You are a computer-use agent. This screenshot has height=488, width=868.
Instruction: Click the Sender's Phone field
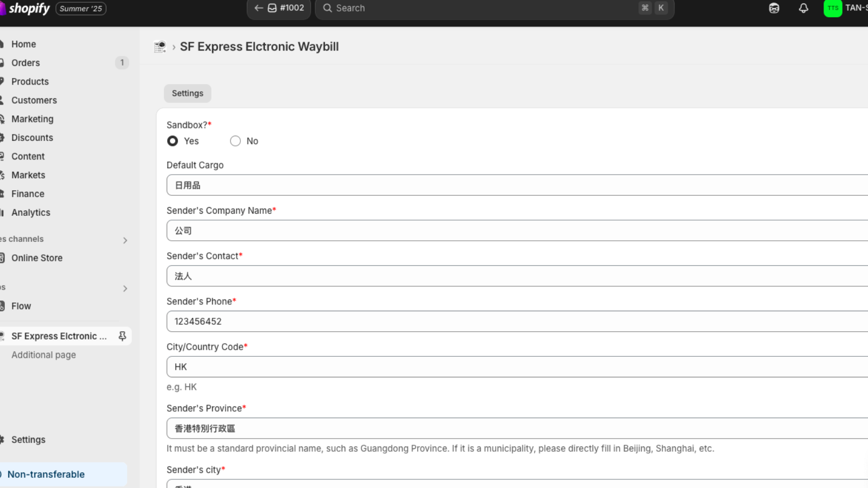tap(517, 322)
